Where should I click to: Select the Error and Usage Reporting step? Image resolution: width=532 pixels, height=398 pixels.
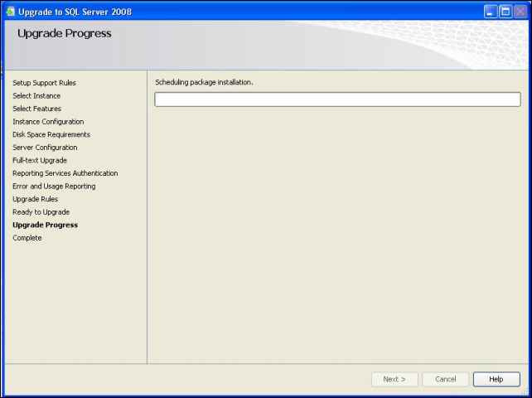point(55,186)
